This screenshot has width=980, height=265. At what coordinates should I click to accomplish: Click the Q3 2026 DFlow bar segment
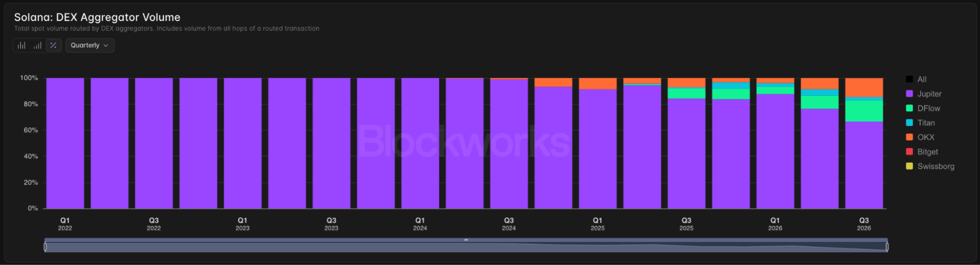(x=864, y=111)
